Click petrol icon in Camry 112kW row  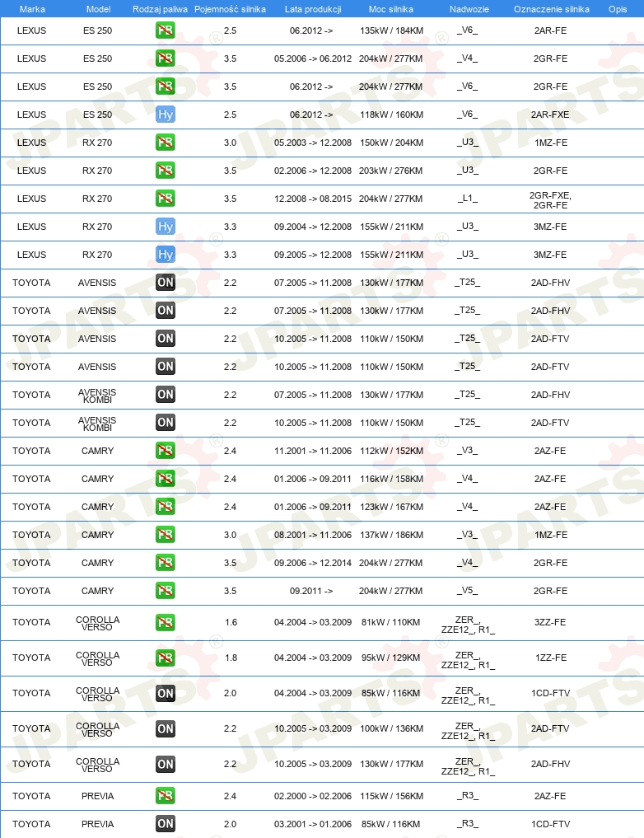pyautogui.click(x=165, y=451)
